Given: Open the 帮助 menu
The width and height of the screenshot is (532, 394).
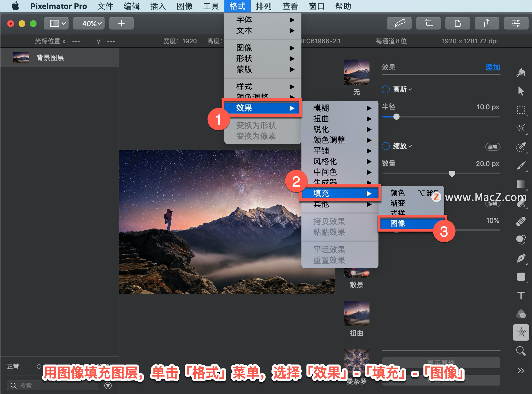Looking at the screenshot, I should coord(343,6).
